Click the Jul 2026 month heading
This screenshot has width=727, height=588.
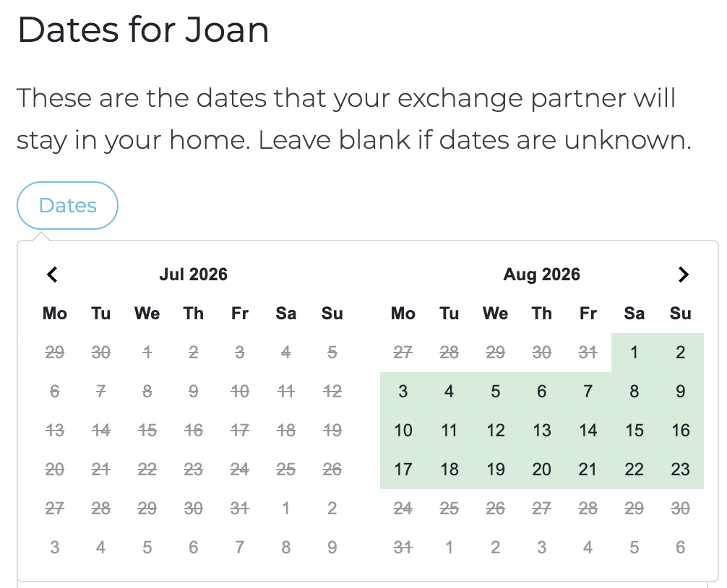tap(194, 274)
